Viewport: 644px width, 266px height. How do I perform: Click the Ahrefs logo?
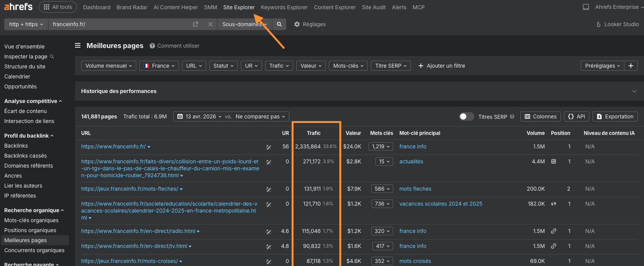(18, 7)
